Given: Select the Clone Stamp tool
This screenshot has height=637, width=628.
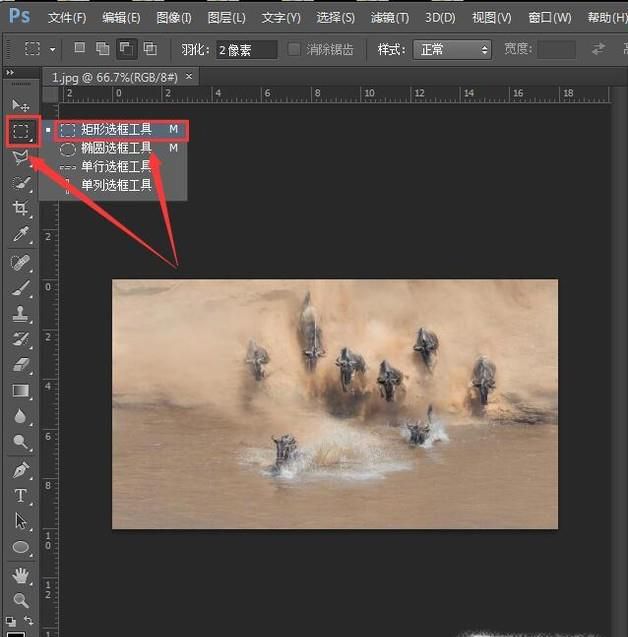Looking at the screenshot, I should 20,314.
